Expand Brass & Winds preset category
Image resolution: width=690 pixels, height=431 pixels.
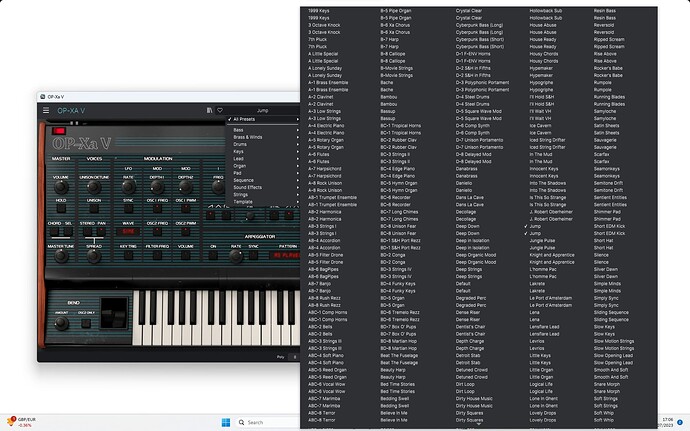(x=263, y=137)
